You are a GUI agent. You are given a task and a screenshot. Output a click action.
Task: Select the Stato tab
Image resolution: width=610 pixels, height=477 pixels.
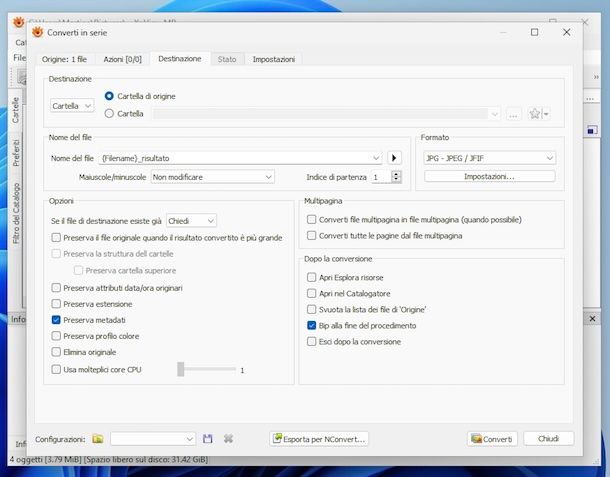pyautogui.click(x=227, y=59)
